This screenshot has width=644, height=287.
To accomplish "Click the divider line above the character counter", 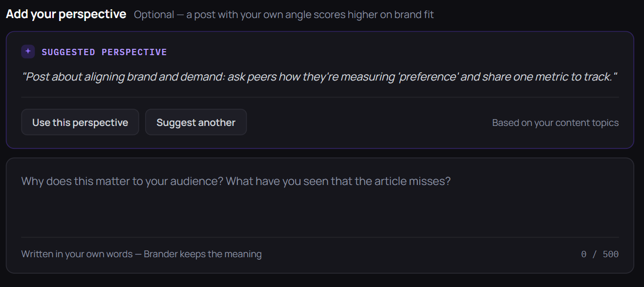I will (320, 237).
